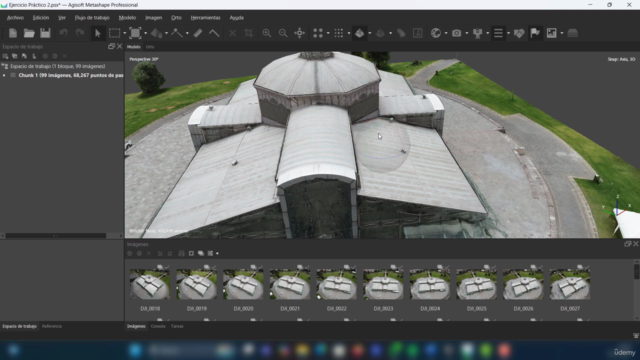Open the textured model view dropdown arrow
The height and width of the screenshot is (360, 640).
click(x=369, y=33)
